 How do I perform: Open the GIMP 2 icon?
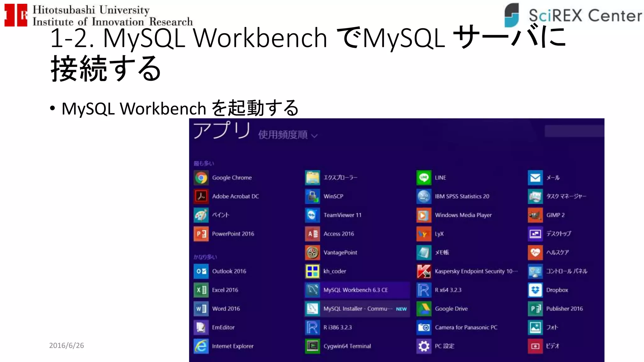click(535, 215)
